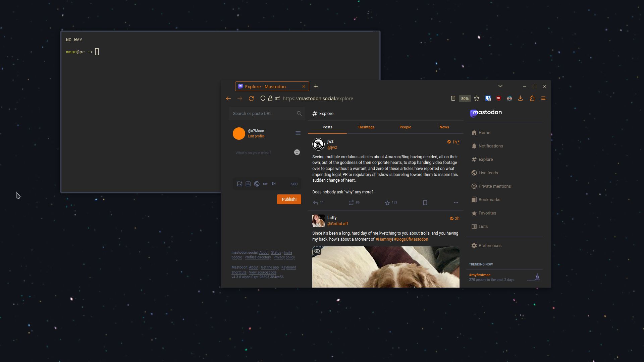The image size is (644, 362).
Task: Click Edit profile link under @o7Moon
Action: coord(256,136)
